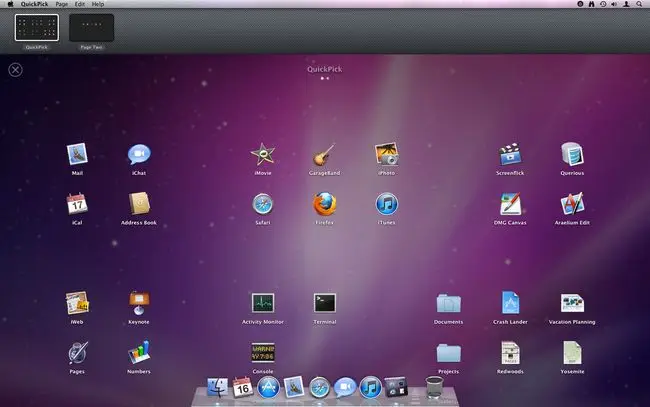Open Yosemite document icon
Screen dimensions: 650x407
click(x=572, y=353)
